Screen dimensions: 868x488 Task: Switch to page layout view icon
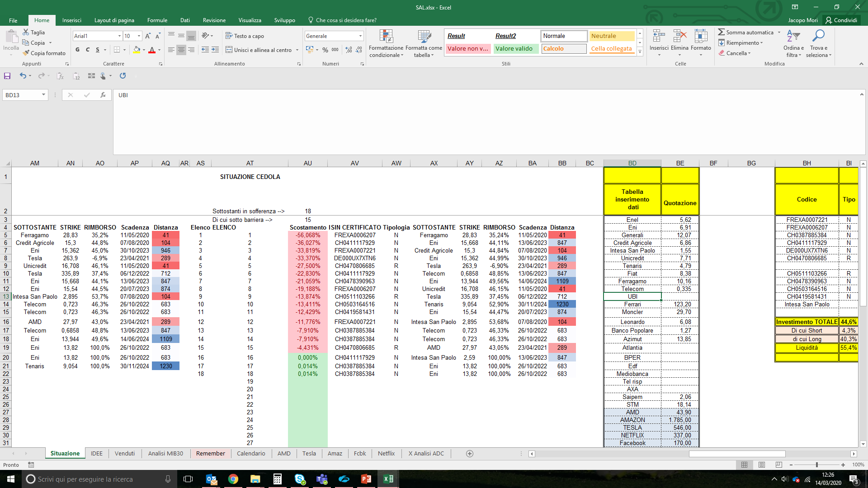click(762, 465)
